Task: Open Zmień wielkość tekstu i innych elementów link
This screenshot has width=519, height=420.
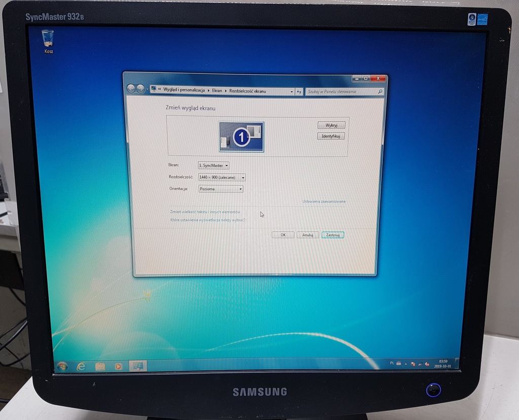Action: pos(205,212)
